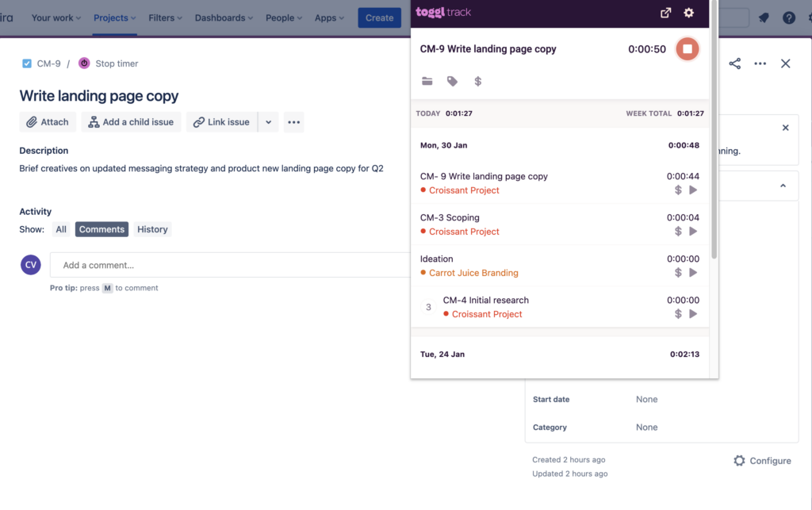Expand the Link issue dropdown arrow
Image resolution: width=812 pixels, height=510 pixels.
click(x=268, y=122)
